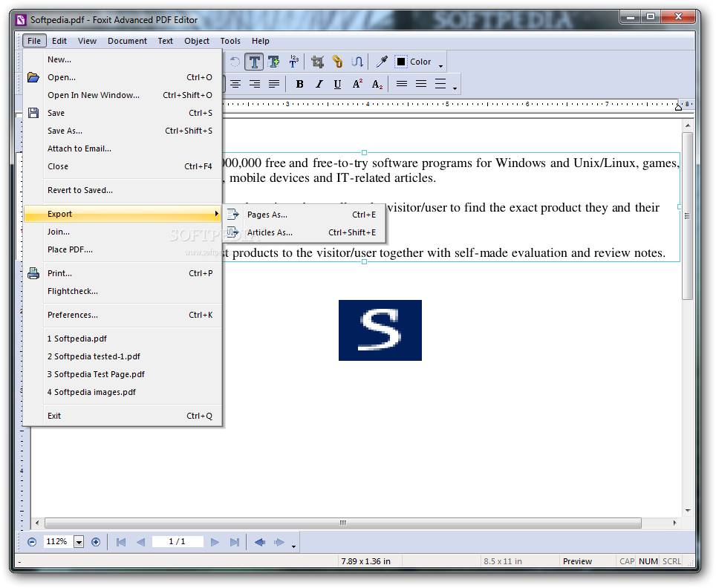This screenshot has width=716, height=588.
Task: Choose Save As from File menu
Action: point(122,131)
